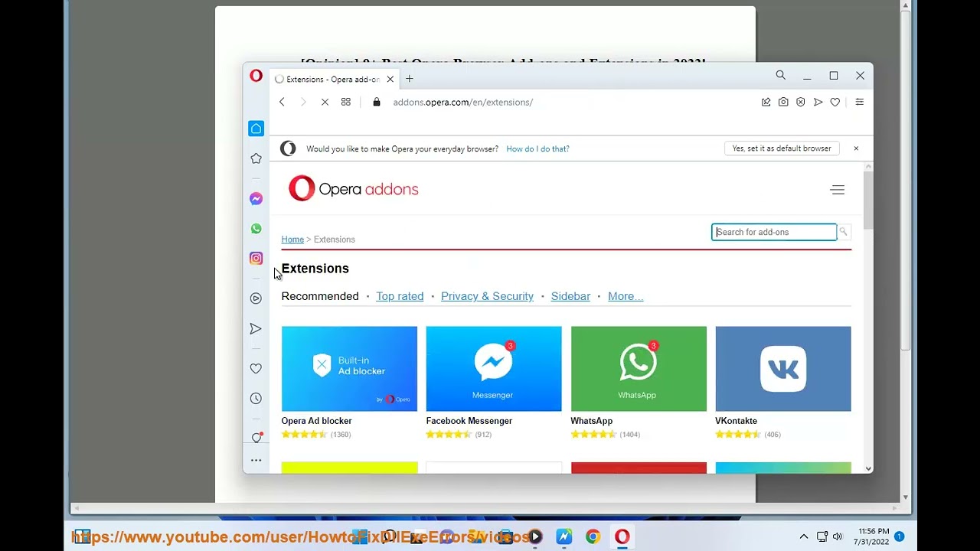Open WhatsApp extension thumbnail

coord(639,369)
